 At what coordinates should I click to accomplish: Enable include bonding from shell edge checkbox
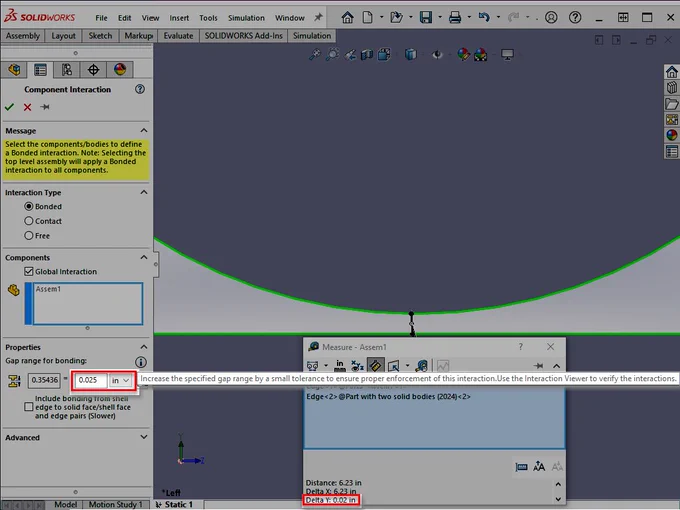tap(29, 407)
